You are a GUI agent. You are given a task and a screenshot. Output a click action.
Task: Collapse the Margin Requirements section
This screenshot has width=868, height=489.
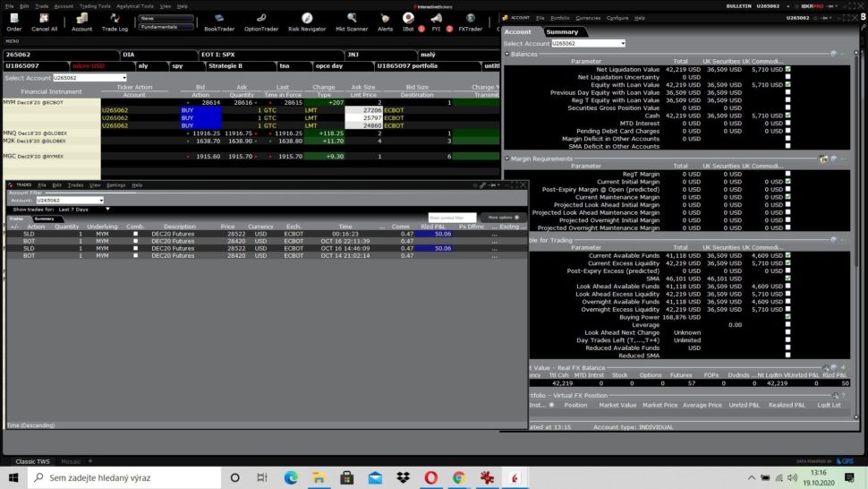tap(507, 159)
